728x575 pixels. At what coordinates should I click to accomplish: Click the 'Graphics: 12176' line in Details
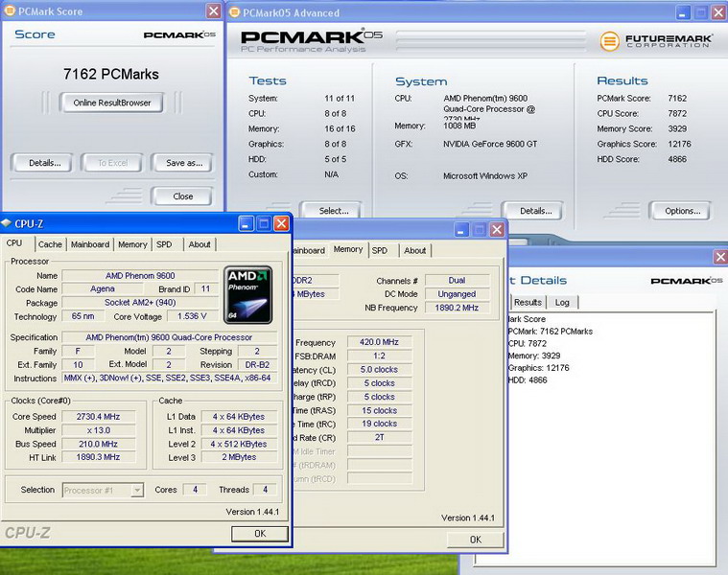[539, 368]
